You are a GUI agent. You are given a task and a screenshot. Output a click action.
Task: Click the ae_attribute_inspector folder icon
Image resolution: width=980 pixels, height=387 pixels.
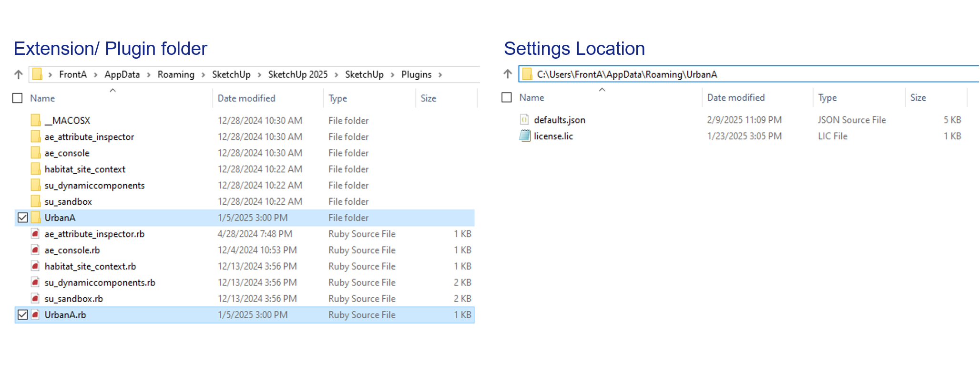[36, 136]
